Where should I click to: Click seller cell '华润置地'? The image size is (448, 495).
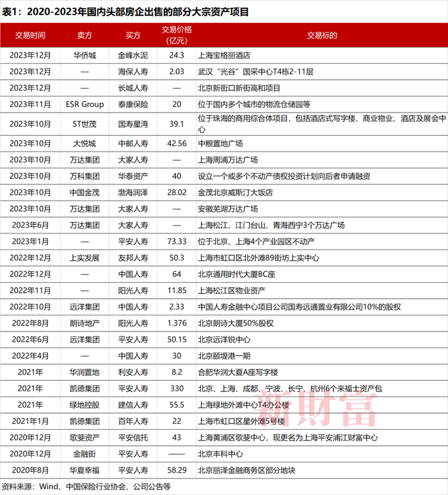[84, 372]
